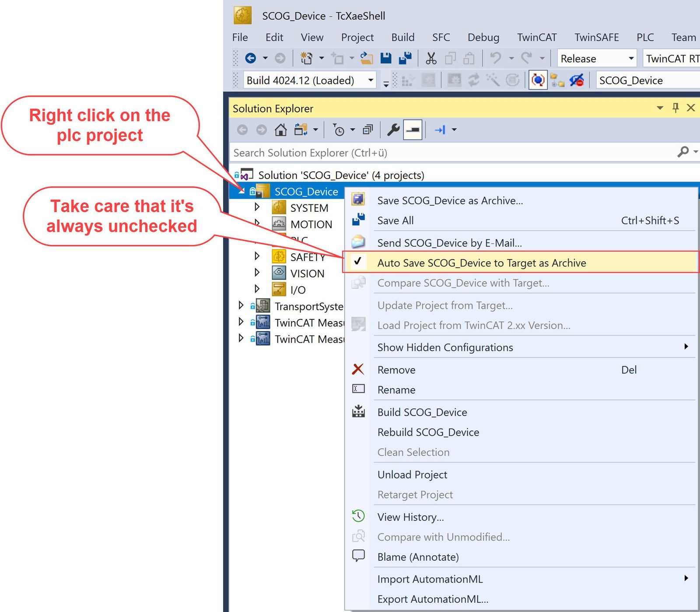
Task: Select Rebuild SCOG_Device in context menu
Action: coord(521,432)
